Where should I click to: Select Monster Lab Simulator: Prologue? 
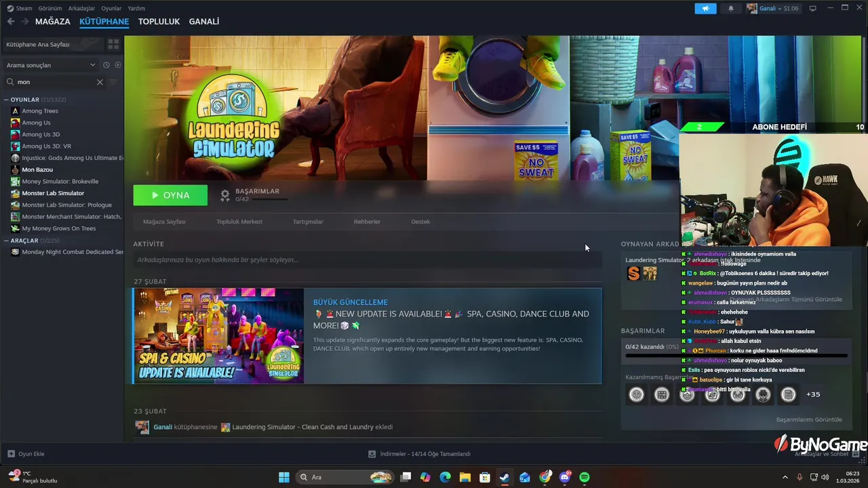(x=66, y=205)
